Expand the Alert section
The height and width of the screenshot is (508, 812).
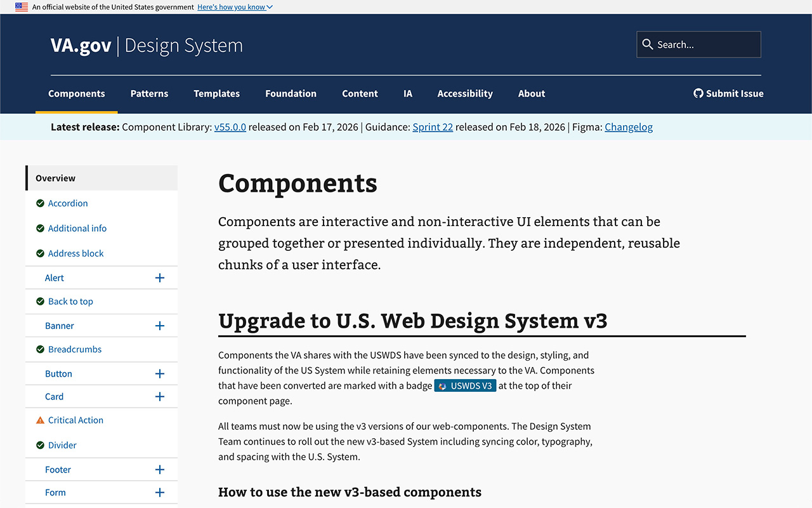160,277
